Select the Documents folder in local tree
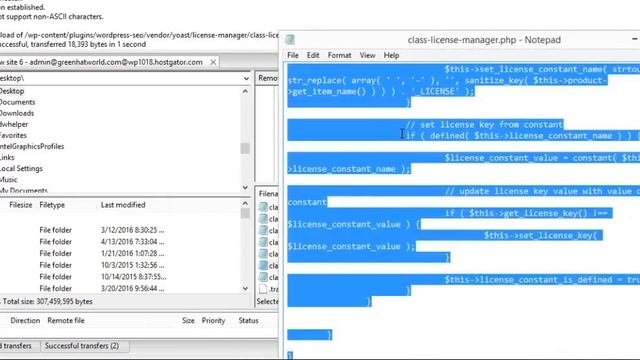The height and width of the screenshot is (360, 640). (18, 102)
